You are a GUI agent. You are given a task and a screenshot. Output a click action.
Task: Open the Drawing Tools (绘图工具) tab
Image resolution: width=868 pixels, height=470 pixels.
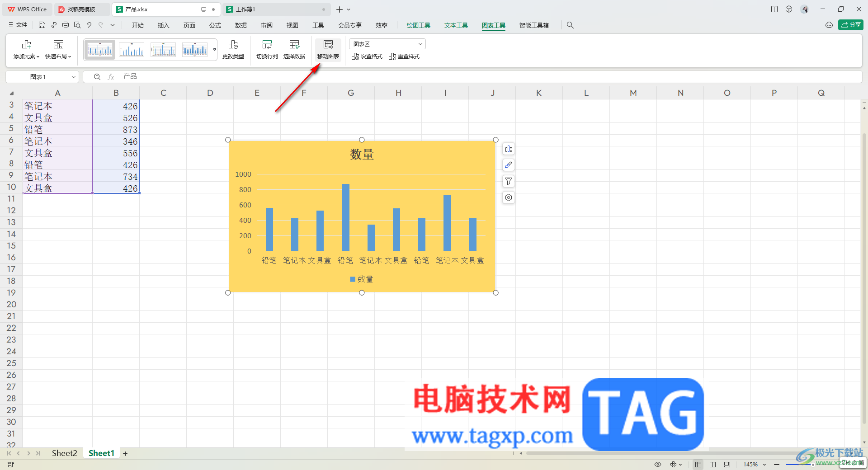418,25
